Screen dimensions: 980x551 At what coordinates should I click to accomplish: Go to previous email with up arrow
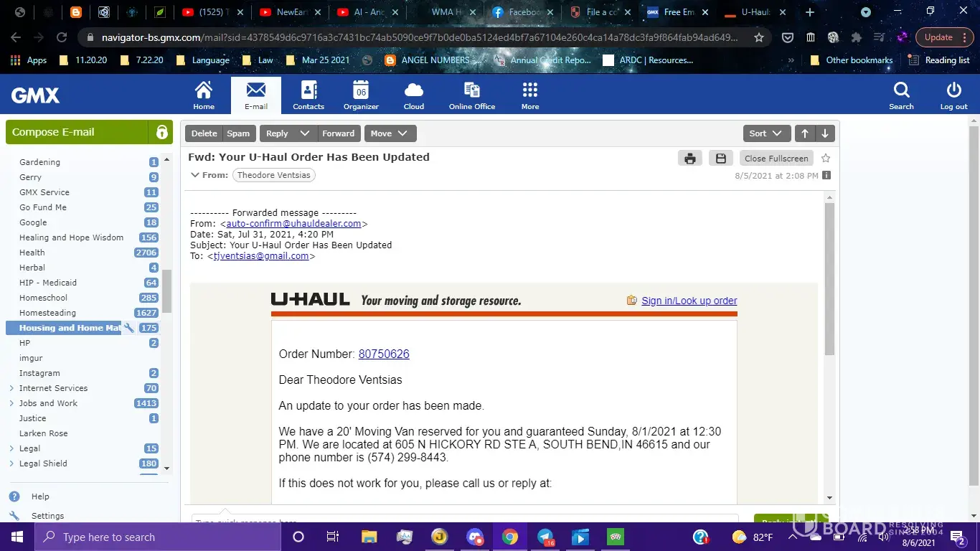[x=805, y=133]
